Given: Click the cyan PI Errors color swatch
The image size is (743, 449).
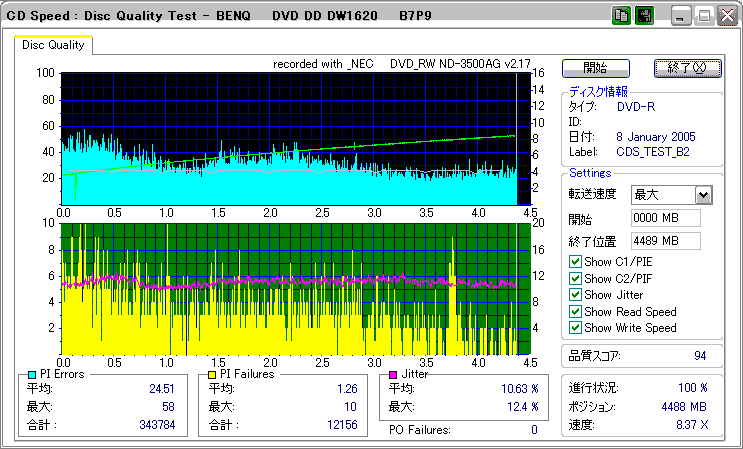Looking at the screenshot, I should [32, 374].
